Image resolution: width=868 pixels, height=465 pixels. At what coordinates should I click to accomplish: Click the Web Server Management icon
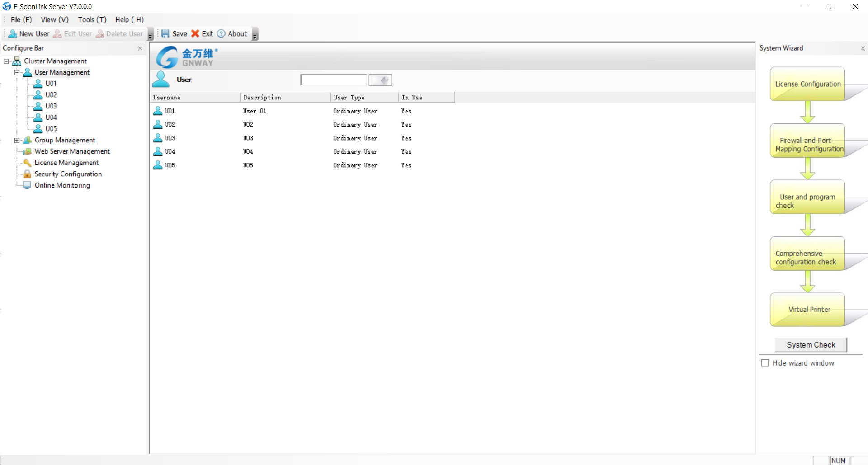pos(28,151)
